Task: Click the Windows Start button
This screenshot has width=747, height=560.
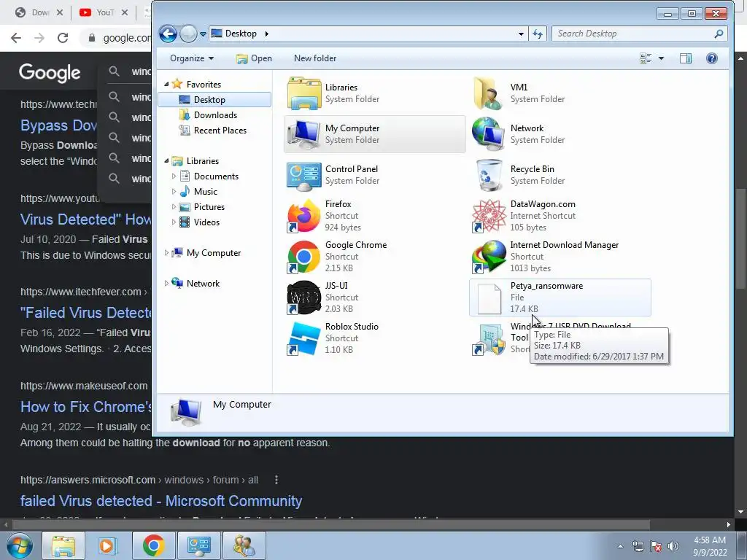Action: coord(20,545)
